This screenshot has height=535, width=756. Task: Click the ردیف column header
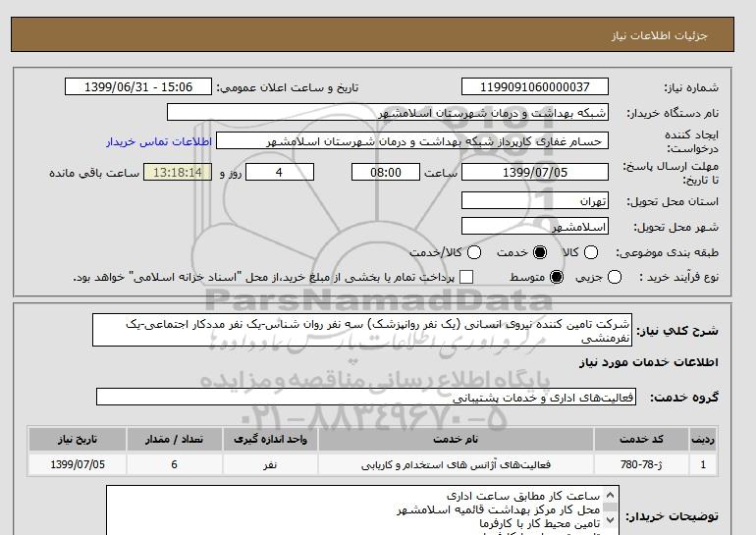[x=703, y=439]
